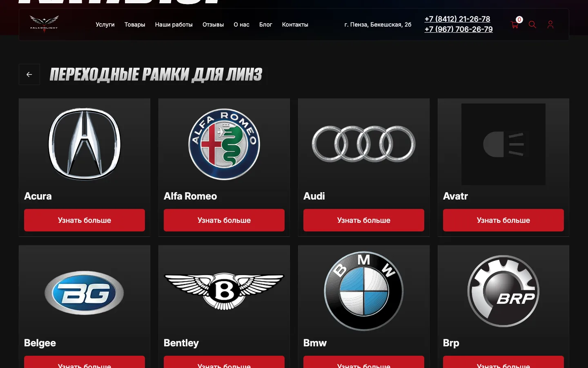Click Узнать больше under Audi
Screen dimensions: 588x368
tap(364, 220)
